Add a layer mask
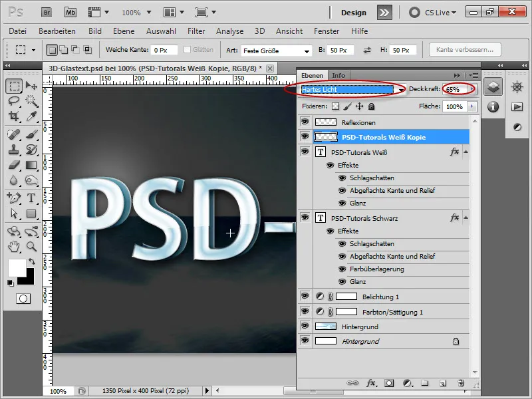Viewport: 532px width, 399px height. 389,384
